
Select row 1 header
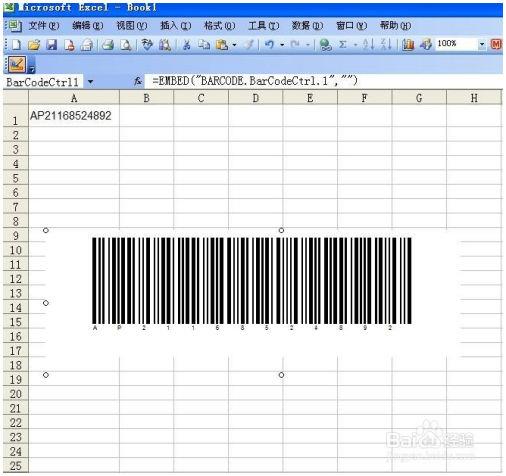tap(16, 116)
